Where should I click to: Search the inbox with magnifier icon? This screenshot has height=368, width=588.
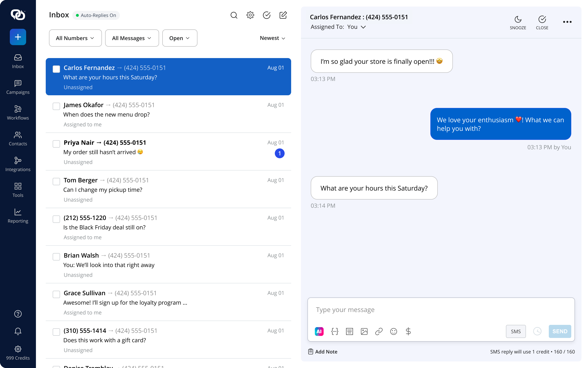click(x=234, y=15)
